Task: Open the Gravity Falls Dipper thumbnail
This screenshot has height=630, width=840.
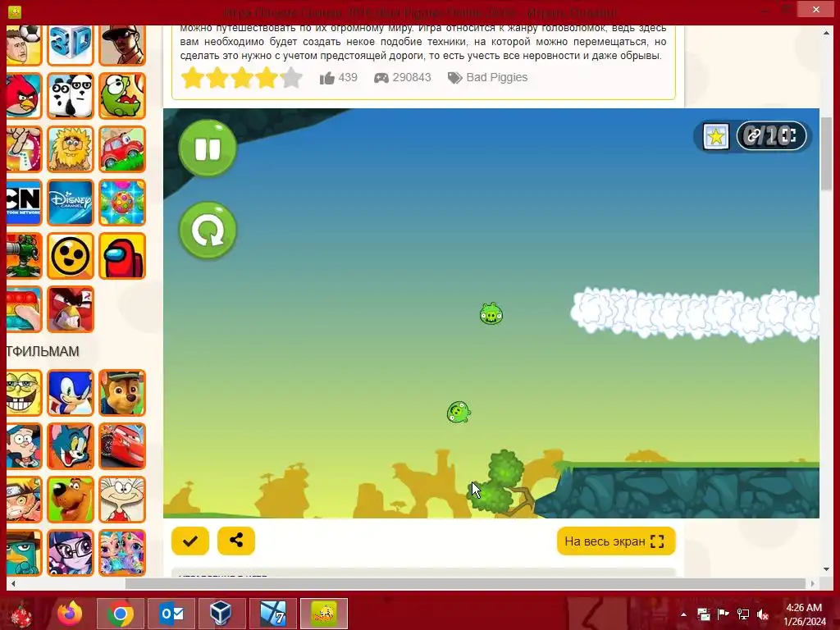Action: [x=23, y=446]
